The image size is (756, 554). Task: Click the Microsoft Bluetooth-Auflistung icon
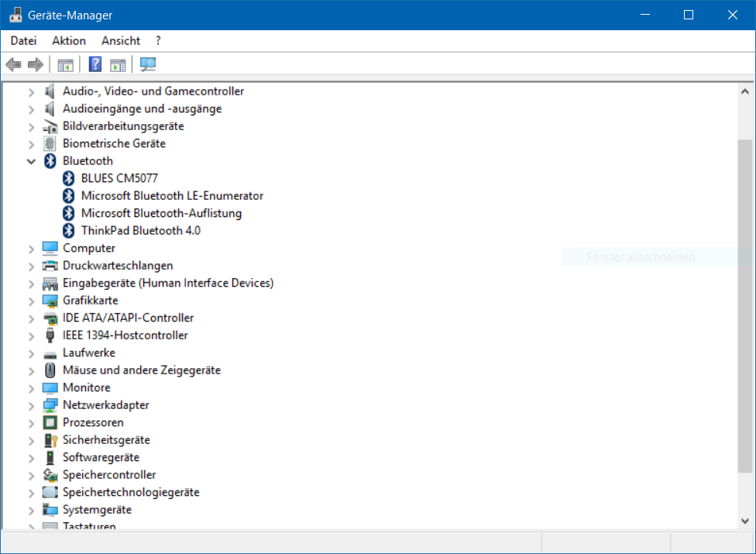[68, 213]
